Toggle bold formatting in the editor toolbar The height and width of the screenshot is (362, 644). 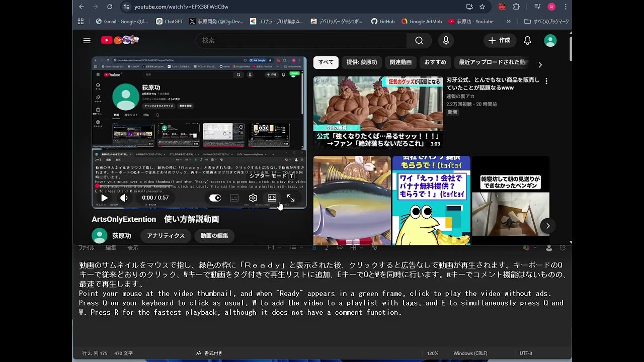coord(314,247)
